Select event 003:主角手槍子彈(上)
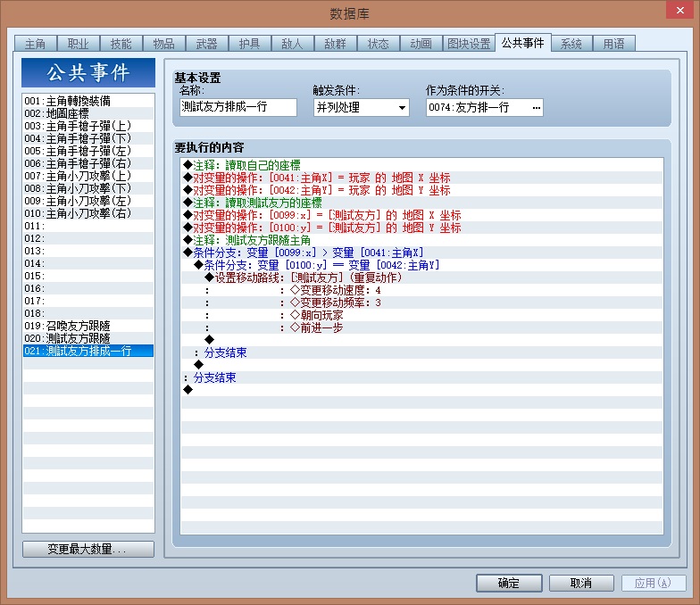This screenshot has height=605, width=700. (88, 126)
